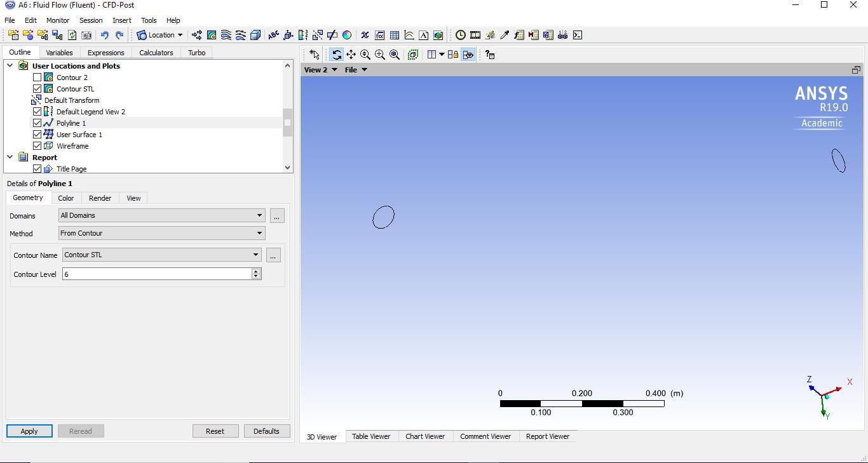Screen dimensions: 868x463
Task: Click the Reload results icon
Action: point(72,35)
